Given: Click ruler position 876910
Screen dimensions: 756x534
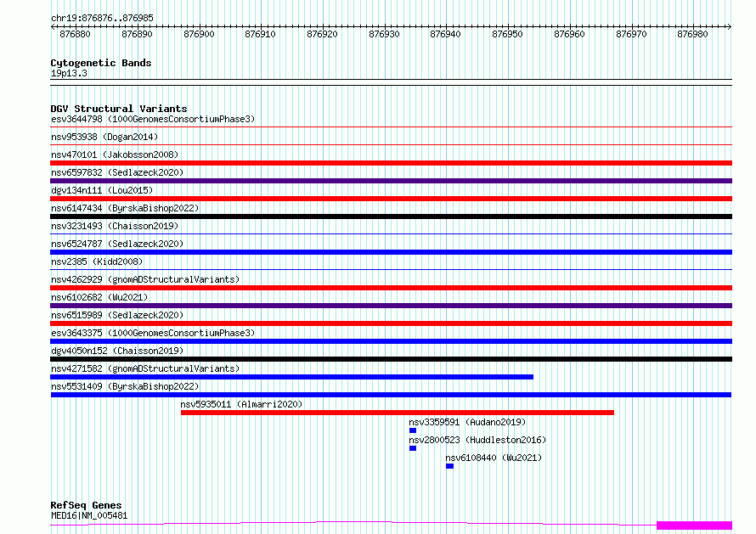Looking at the screenshot, I should point(261,34).
